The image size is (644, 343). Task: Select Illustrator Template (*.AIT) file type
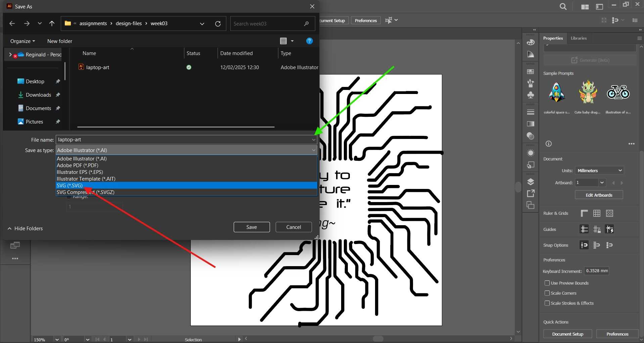pos(186,179)
